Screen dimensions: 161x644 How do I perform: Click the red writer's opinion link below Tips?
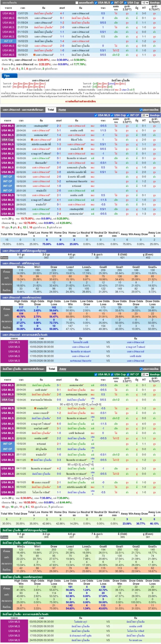80,101
